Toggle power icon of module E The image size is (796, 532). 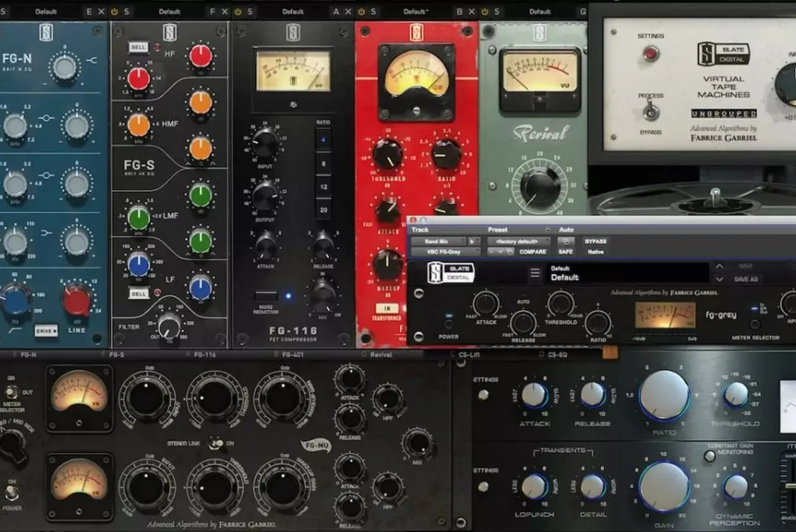pos(114,11)
